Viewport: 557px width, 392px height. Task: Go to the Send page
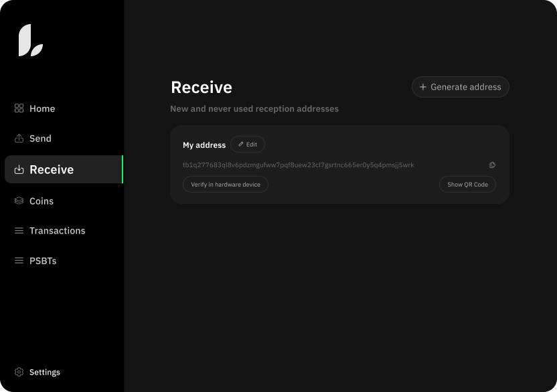[40, 138]
